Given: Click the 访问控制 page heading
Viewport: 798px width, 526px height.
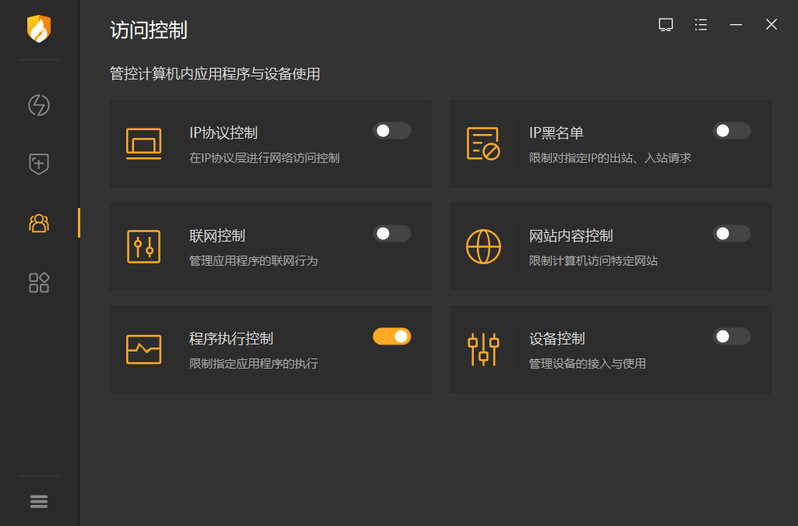Looking at the screenshot, I should [149, 30].
